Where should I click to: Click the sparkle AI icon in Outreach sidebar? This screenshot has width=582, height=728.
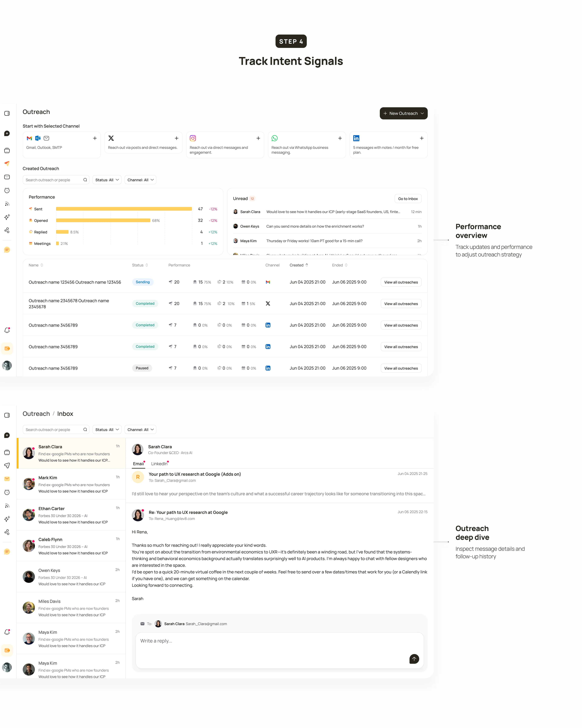coord(7,217)
